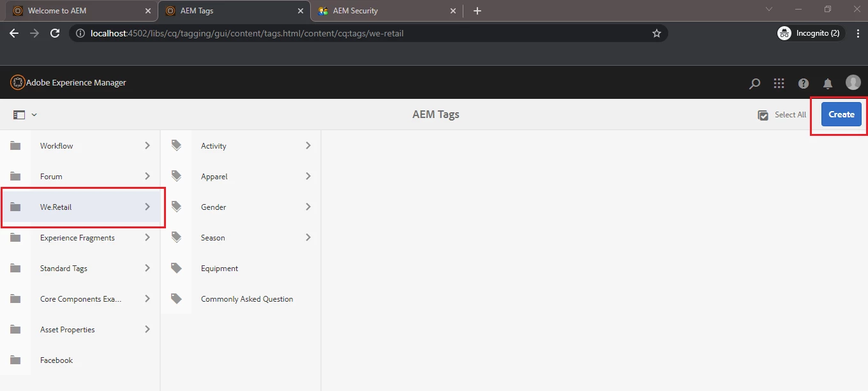The height and width of the screenshot is (391, 868).
Task: Open the browser tab search dropdown
Action: tap(769, 10)
